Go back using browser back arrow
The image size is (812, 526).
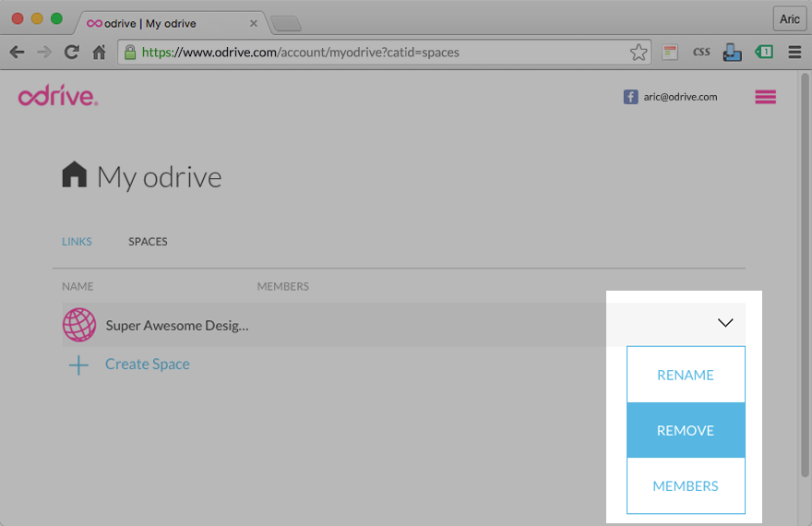(17, 53)
